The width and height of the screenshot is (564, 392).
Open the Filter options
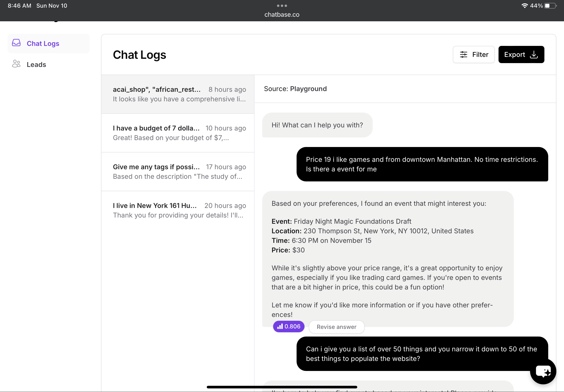(473, 54)
